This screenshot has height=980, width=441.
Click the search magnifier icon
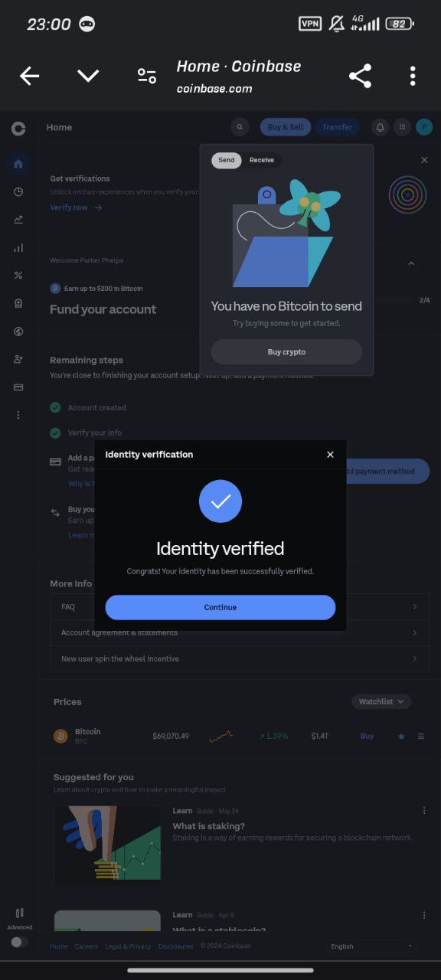click(240, 127)
